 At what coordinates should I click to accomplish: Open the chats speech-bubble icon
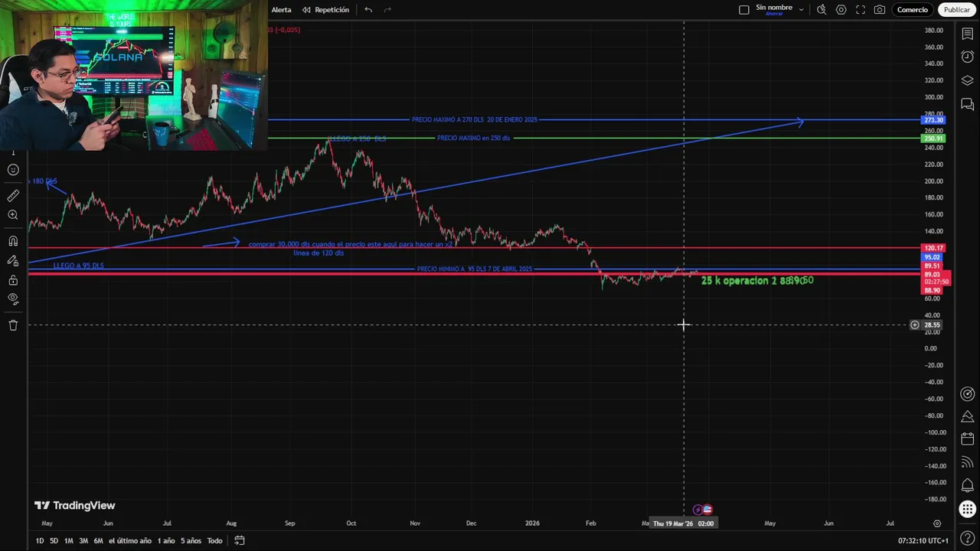pyautogui.click(x=968, y=105)
